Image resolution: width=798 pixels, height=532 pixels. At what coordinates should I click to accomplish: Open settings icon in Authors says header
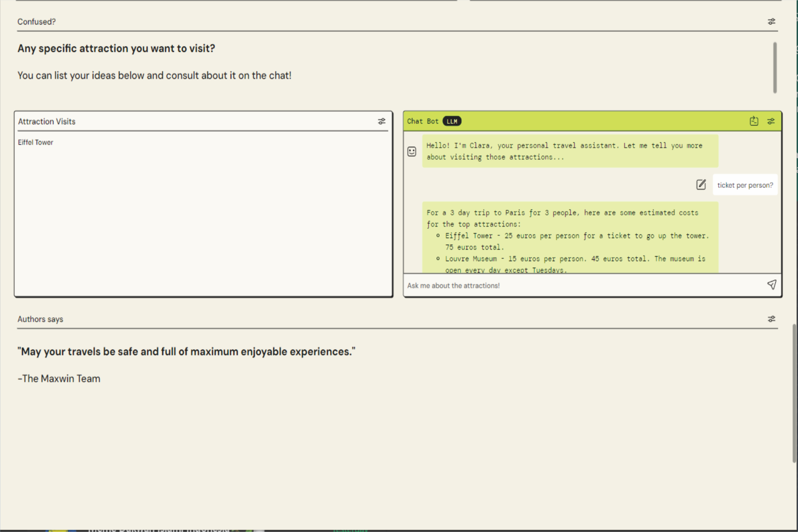click(x=771, y=319)
